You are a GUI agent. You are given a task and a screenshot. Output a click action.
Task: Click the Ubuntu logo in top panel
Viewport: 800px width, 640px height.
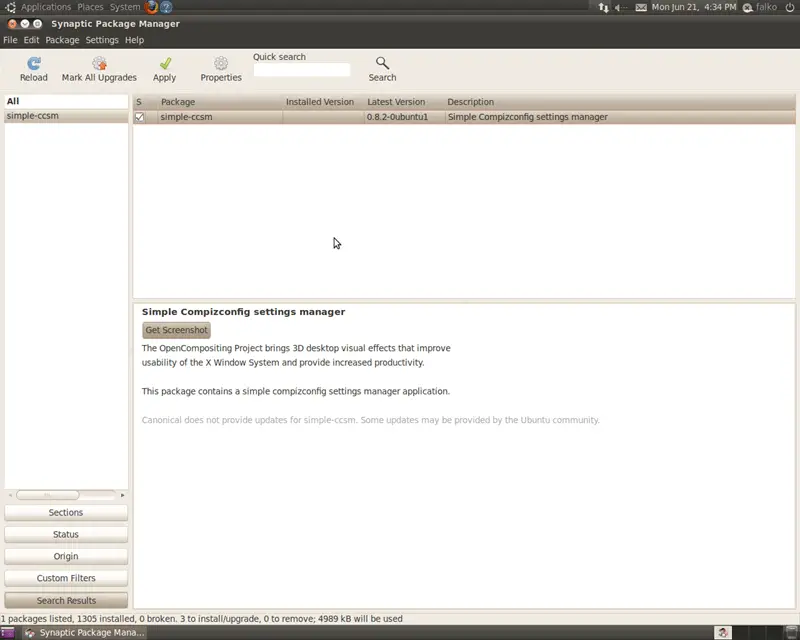(10, 7)
